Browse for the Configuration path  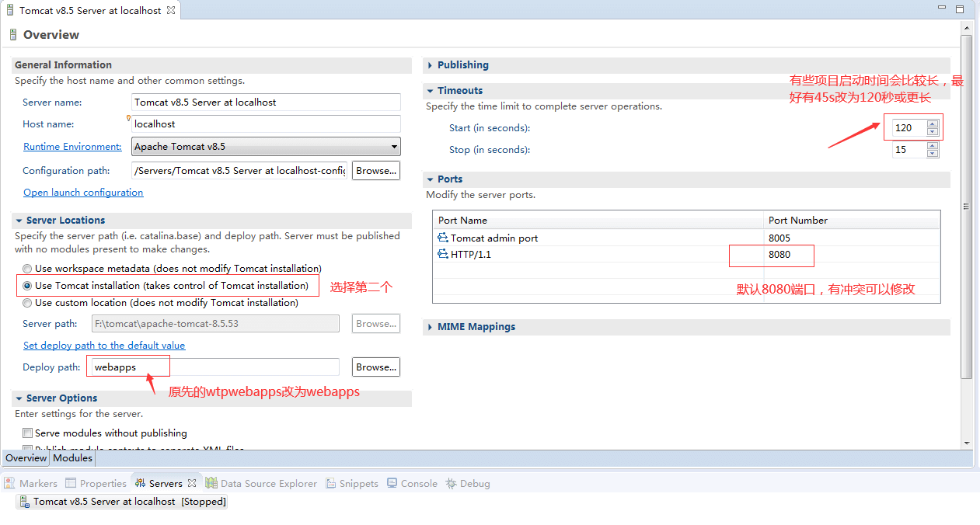[376, 171]
